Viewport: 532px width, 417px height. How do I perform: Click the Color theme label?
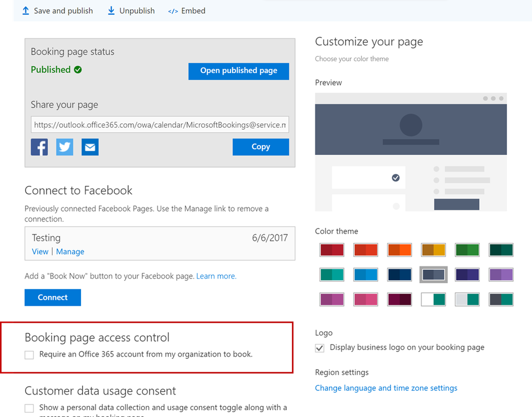(337, 231)
